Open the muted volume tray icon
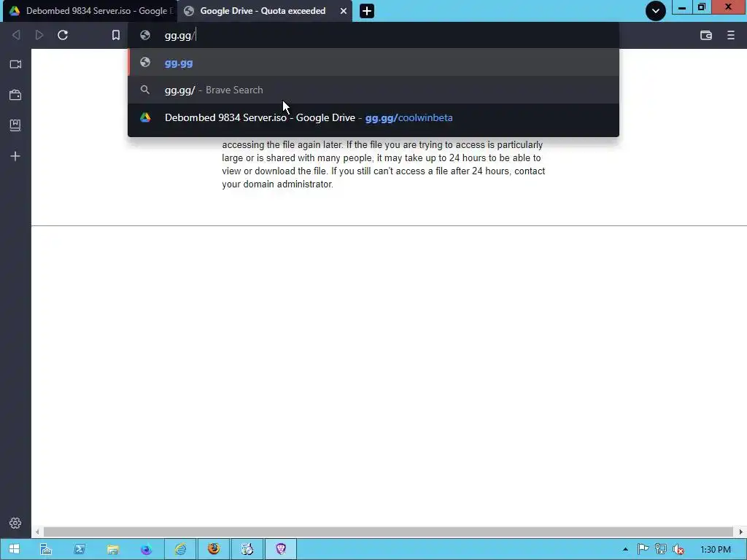Image resolution: width=747 pixels, height=560 pixels. (678, 550)
